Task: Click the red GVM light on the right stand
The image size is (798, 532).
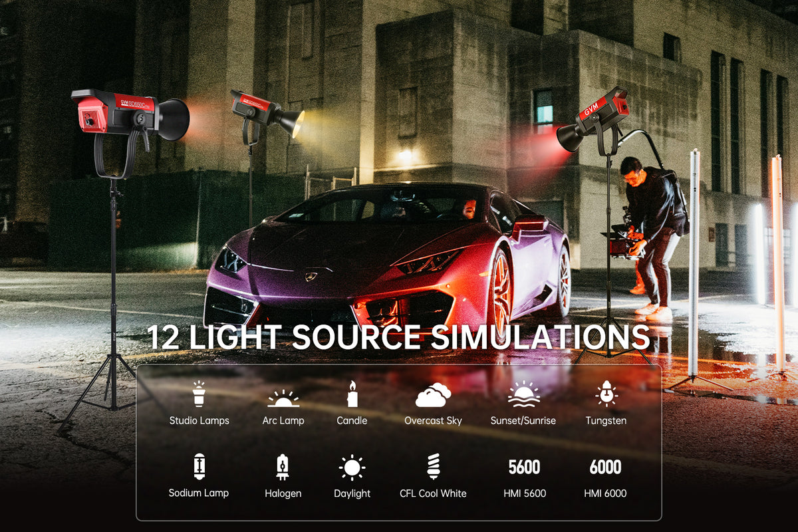Action: pos(594,120)
